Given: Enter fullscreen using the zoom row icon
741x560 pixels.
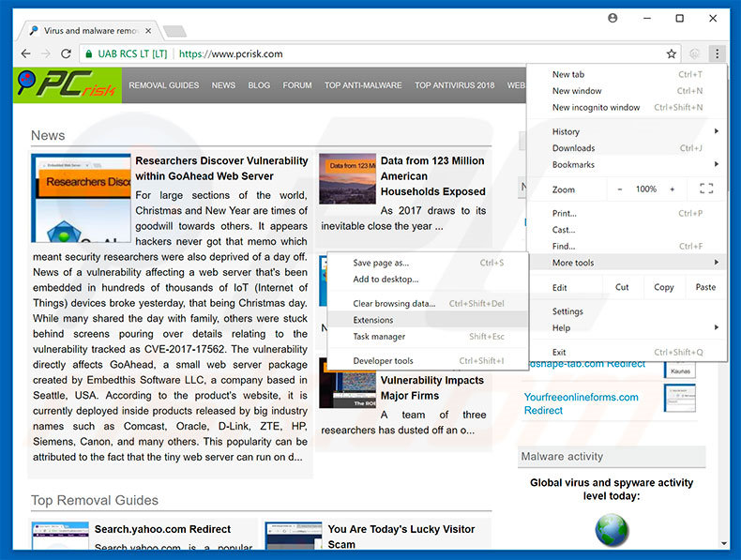Looking at the screenshot, I should (706, 189).
